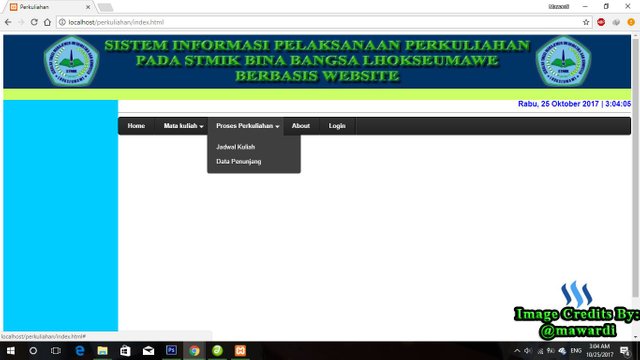Open Task View on the taskbar

(56, 351)
